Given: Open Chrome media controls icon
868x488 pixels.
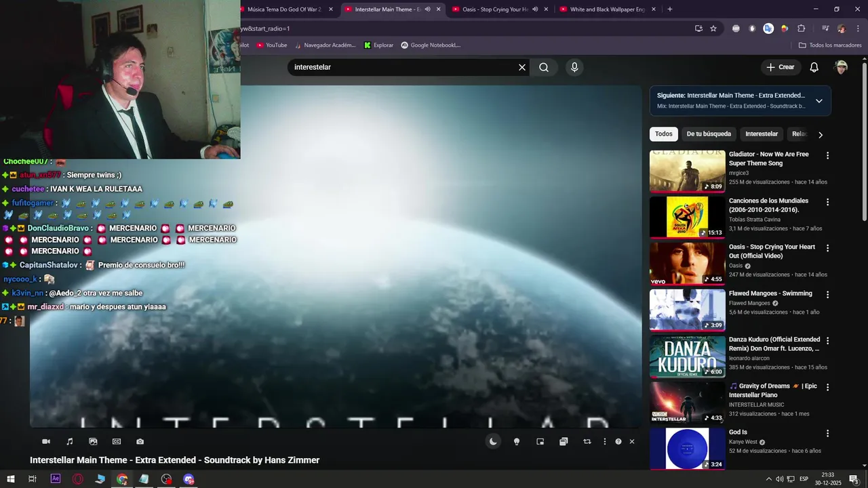Looking at the screenshot, I should point(825,28).
